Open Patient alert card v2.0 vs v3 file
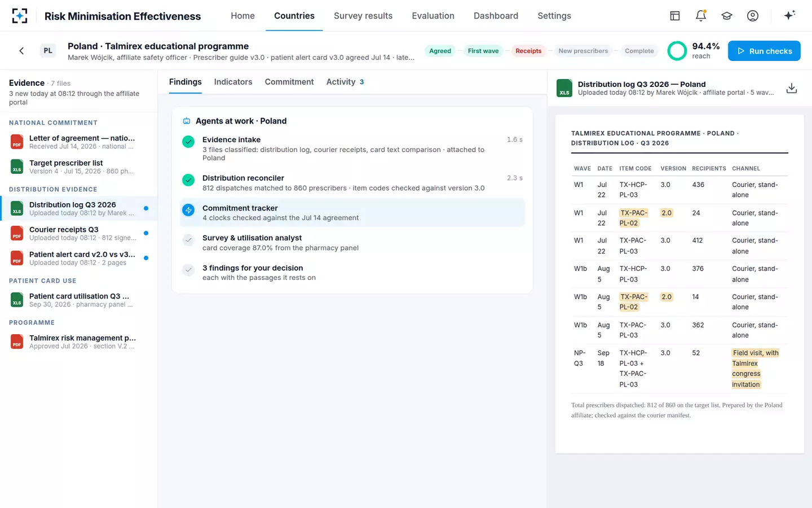The height and width of the screenshot is (508, 812). [x=78, y=258]
